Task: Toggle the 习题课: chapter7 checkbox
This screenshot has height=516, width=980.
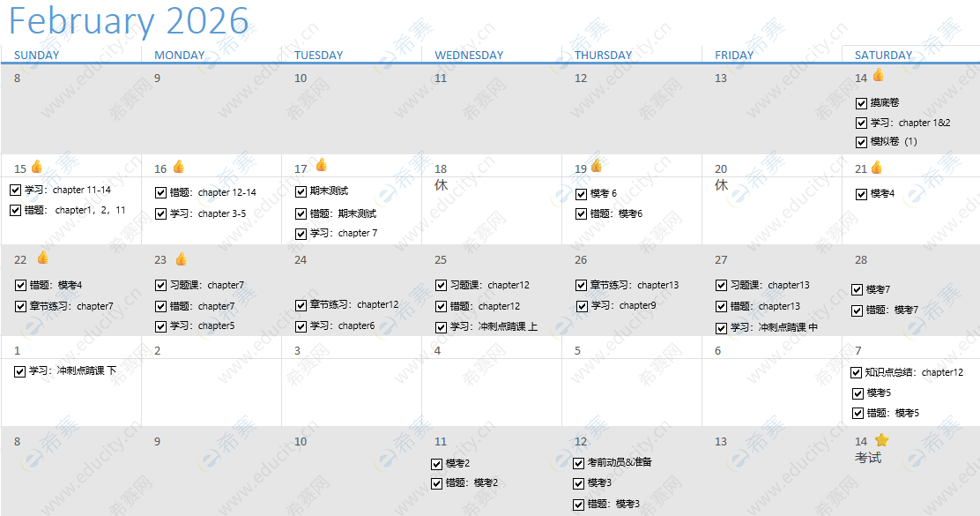Action: tap(160, 285)
